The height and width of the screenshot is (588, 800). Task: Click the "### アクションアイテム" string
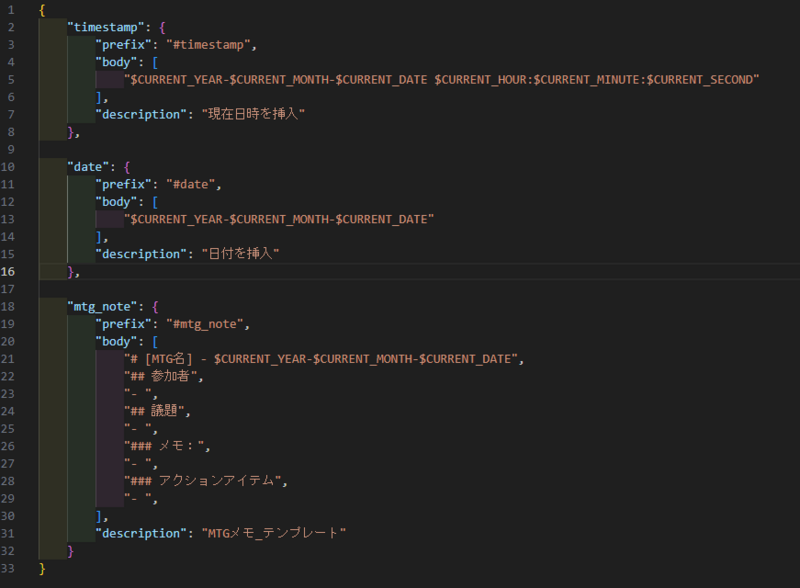[203, 481]
